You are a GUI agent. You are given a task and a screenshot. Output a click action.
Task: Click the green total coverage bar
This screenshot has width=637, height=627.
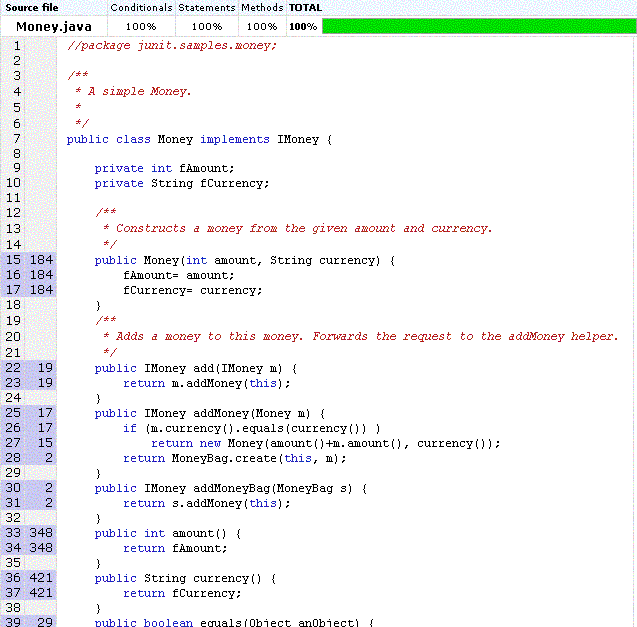pos(478,26)
